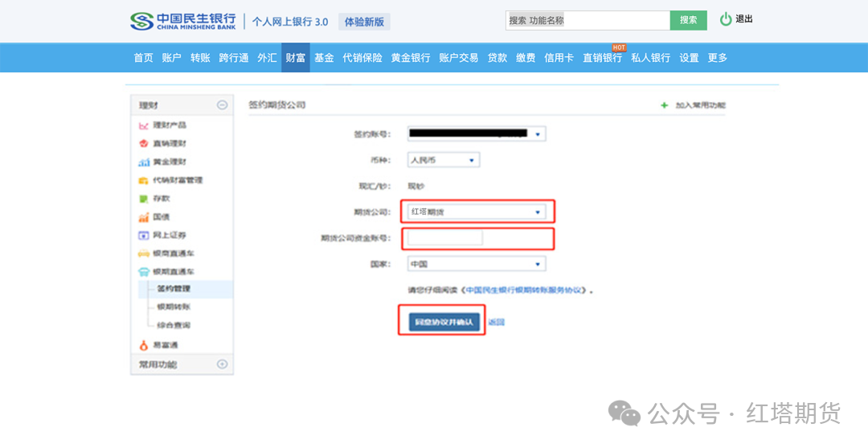The width and height of the screenshot is (868, 448).
Task: Click 个人网上银行 3.0 header text
Action: 290,23
